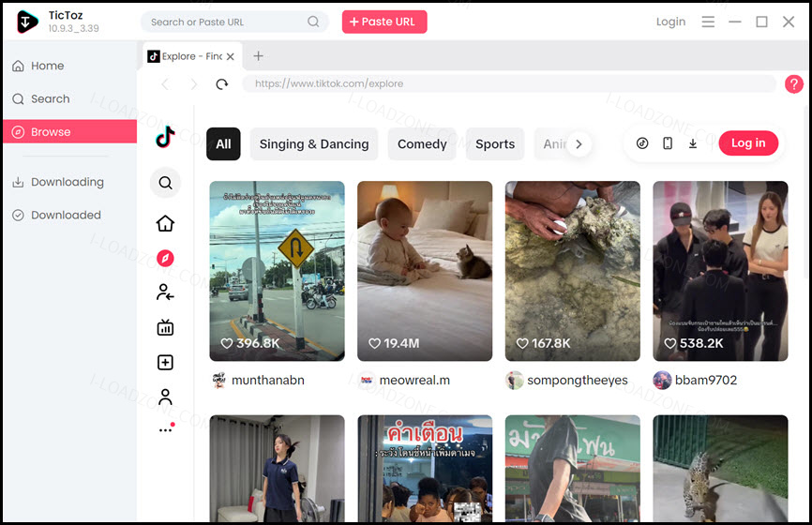Open a new tab with the plus icon

coord(259,56)
